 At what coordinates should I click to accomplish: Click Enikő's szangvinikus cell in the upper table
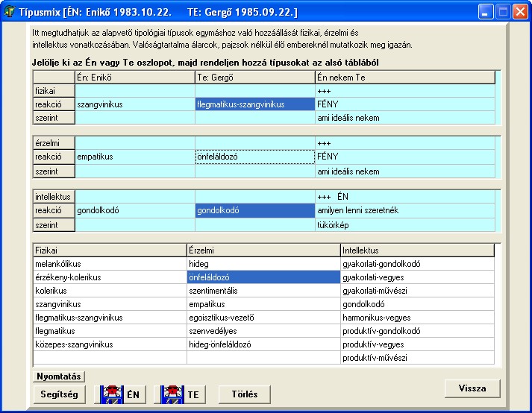[135, 104]
